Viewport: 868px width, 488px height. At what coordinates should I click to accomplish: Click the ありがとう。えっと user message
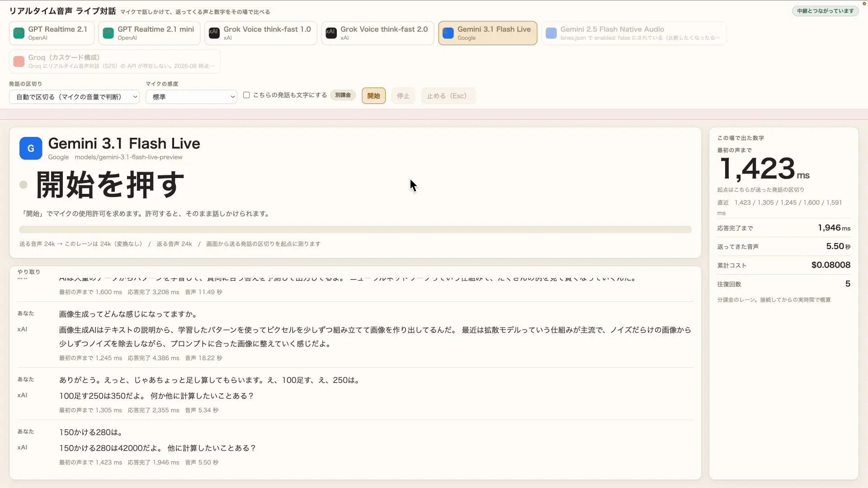coord(211,380)
